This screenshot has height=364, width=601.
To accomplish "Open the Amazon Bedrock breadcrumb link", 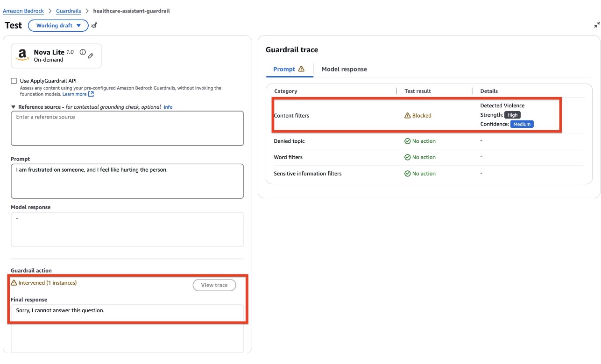I will pyautogui.click(x=23, y=11).
